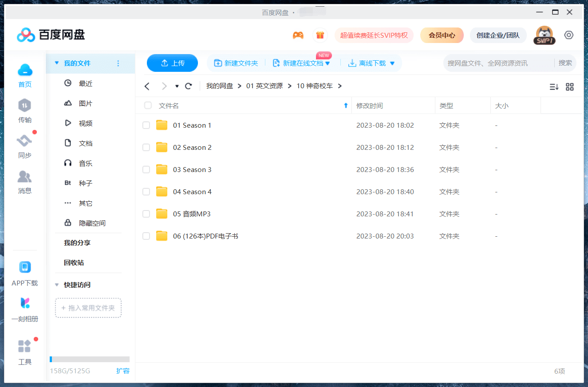Focus the 搜网盘文件 search field
The image size is (588, 387).
click(x=498, y=63)
